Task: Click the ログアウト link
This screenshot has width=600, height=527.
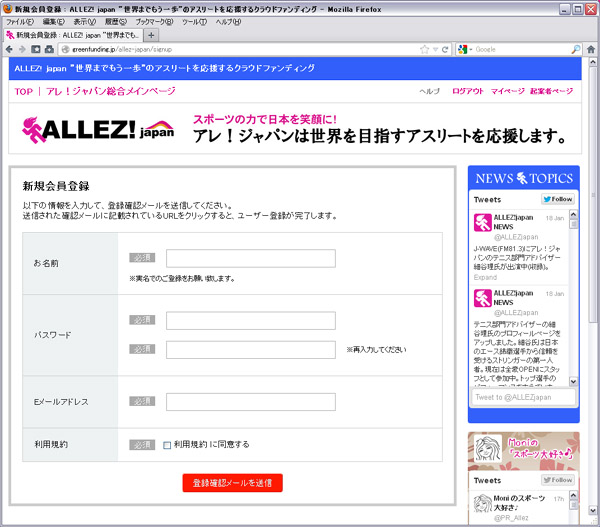Action: pyautogui.click(x=467, y=91)
